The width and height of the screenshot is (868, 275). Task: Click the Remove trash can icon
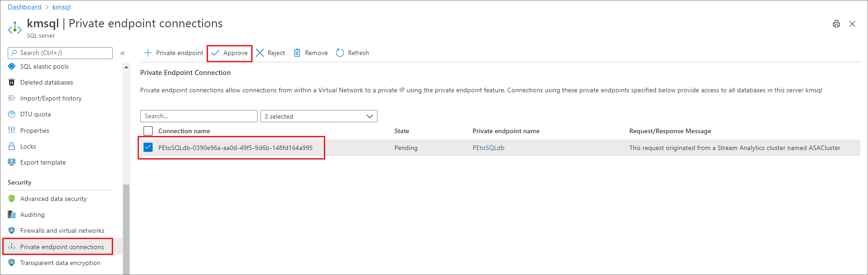[297, 53]
